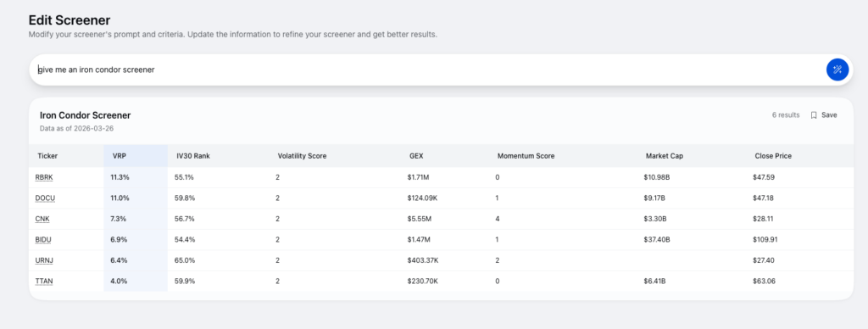Viewport: 868px width, 329px height.
Task: Click the GEX value $403.37K
Action: [x=424, y=260]
